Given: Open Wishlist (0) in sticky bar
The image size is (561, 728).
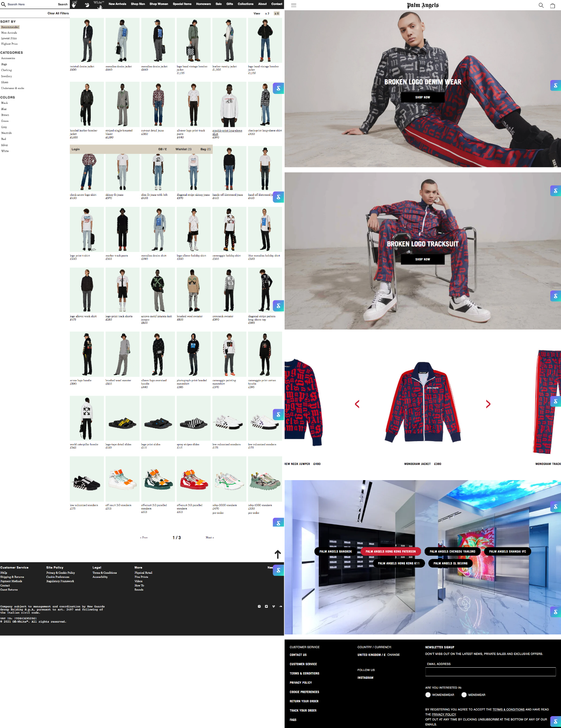Looking at the screenshot, I should 184,149.
